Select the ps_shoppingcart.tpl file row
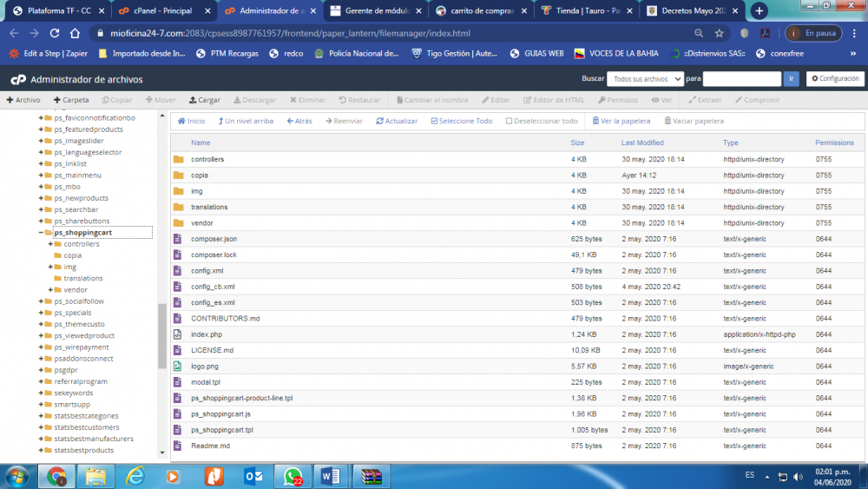868x489 pixels. pyautogui.click(x=517, y=430)
